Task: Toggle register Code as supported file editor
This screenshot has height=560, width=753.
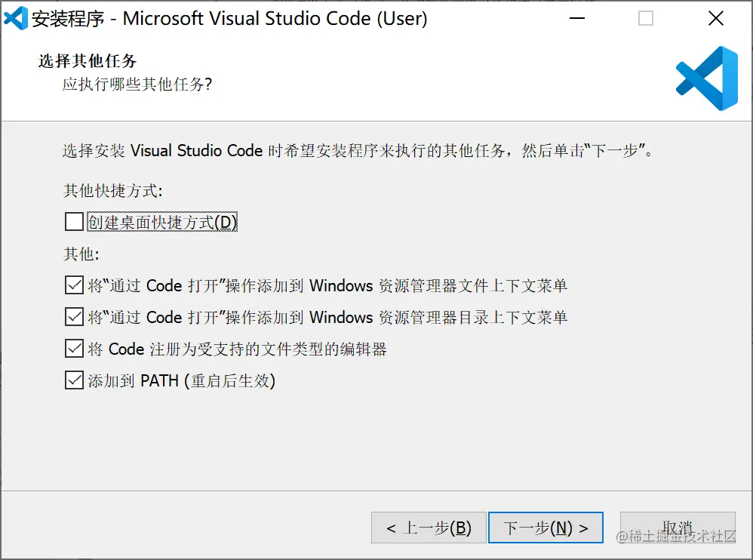Action: click(74, 349)
